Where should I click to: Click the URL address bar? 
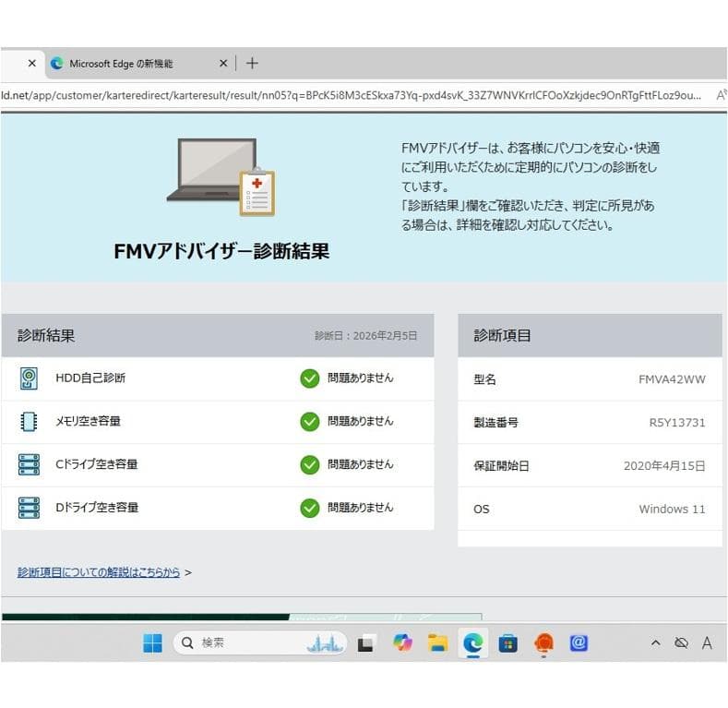pos(351,95)
